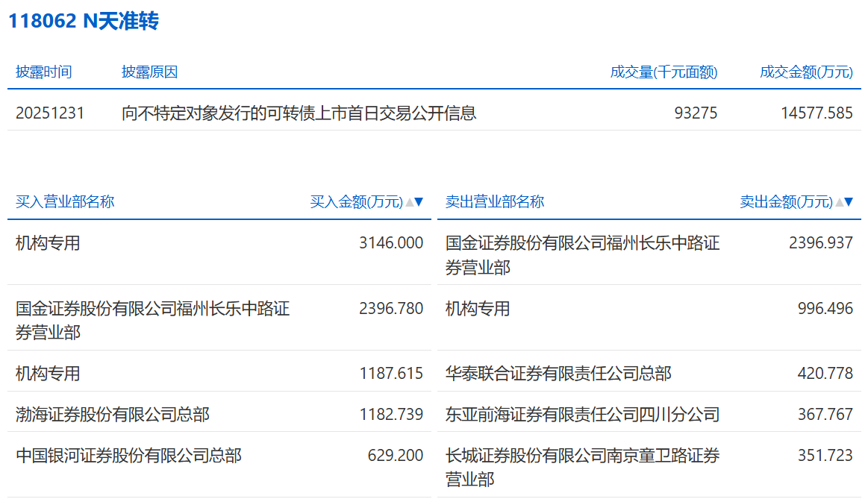Image resolution: width=868 pixels, height=499 pixels.
Task: Click the 买入营业部名称 header
Action: 65,202
